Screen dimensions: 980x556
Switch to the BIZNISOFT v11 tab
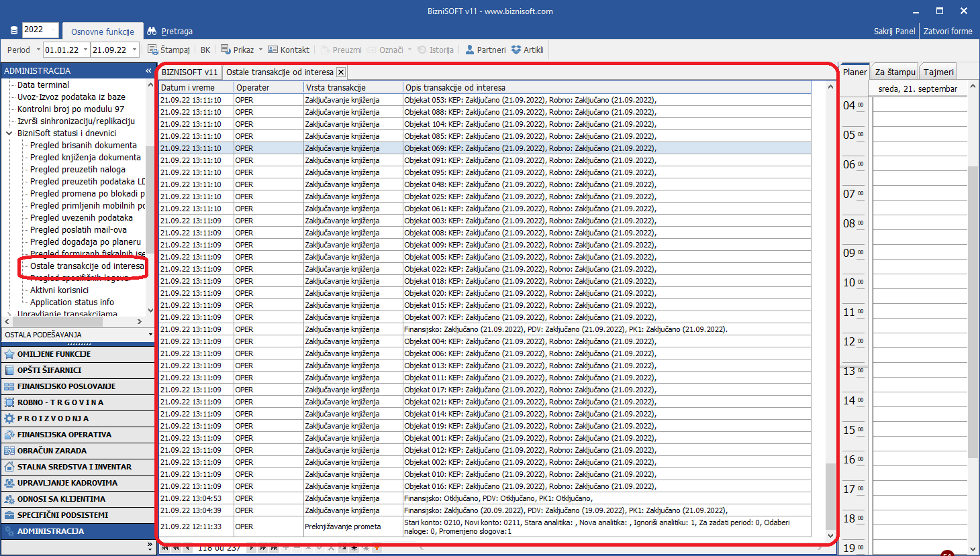point(189,72)
